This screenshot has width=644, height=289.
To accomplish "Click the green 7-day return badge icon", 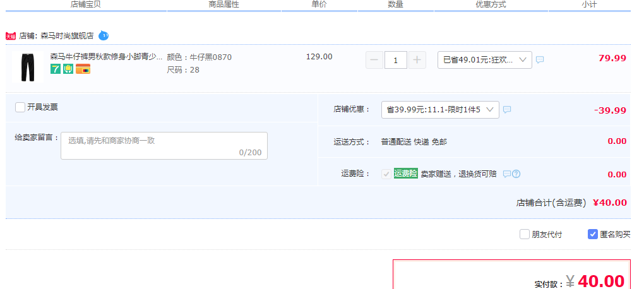I will [x=56, y=69].
